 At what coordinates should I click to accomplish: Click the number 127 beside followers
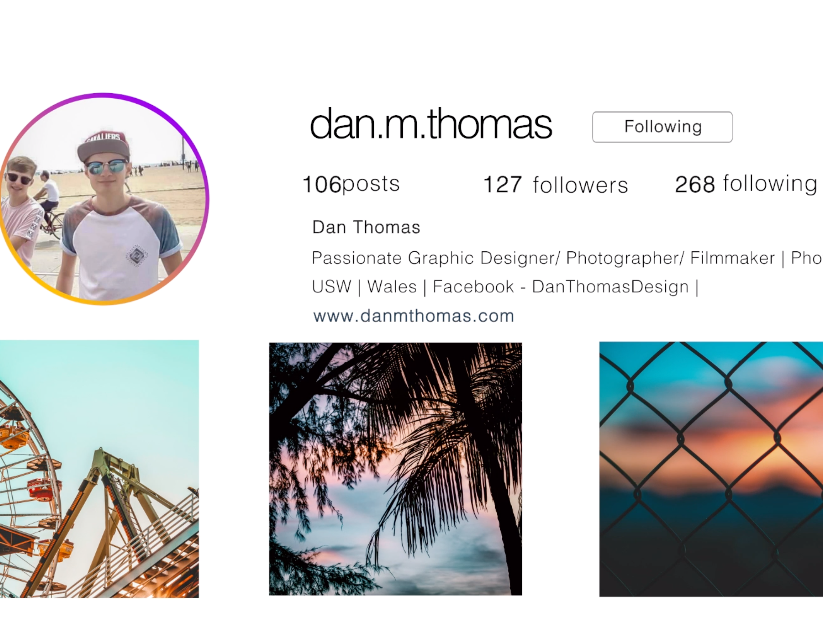click(502, 185)
